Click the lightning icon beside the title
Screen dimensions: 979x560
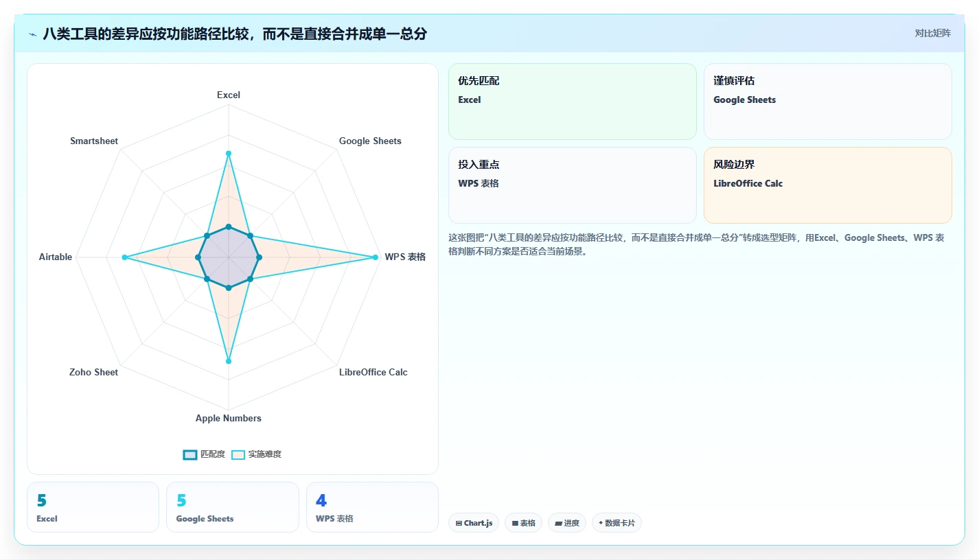point(33,34)
